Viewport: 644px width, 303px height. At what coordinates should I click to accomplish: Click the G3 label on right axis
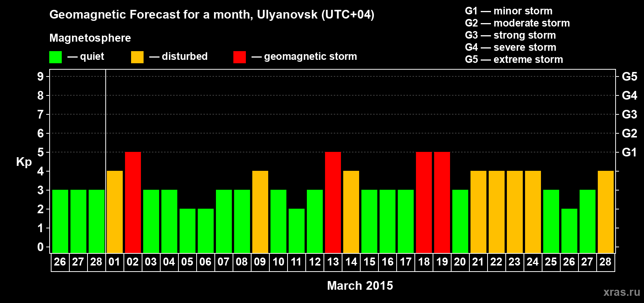[629, 114]
